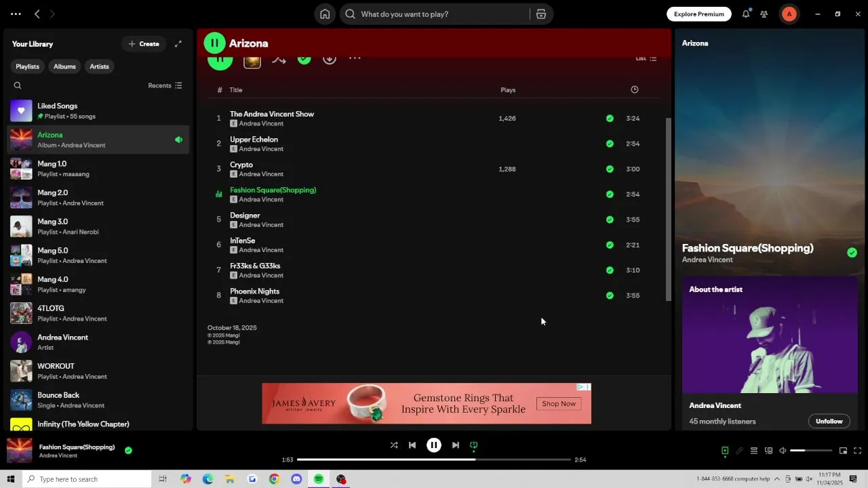
Task: Open Andrea Vincent link under Crypto
Action: click(261, 174)
